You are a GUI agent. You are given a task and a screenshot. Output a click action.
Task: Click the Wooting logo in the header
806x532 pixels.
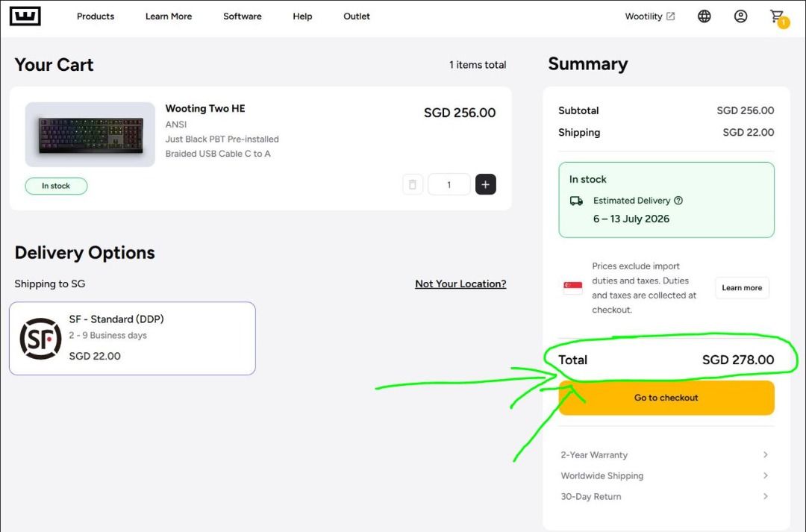click(25, 16)
